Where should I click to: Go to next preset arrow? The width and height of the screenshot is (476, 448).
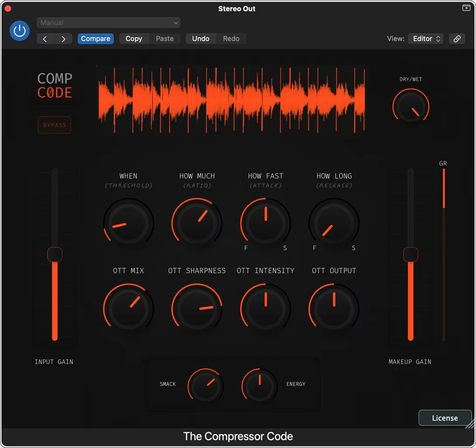(63, 39)
